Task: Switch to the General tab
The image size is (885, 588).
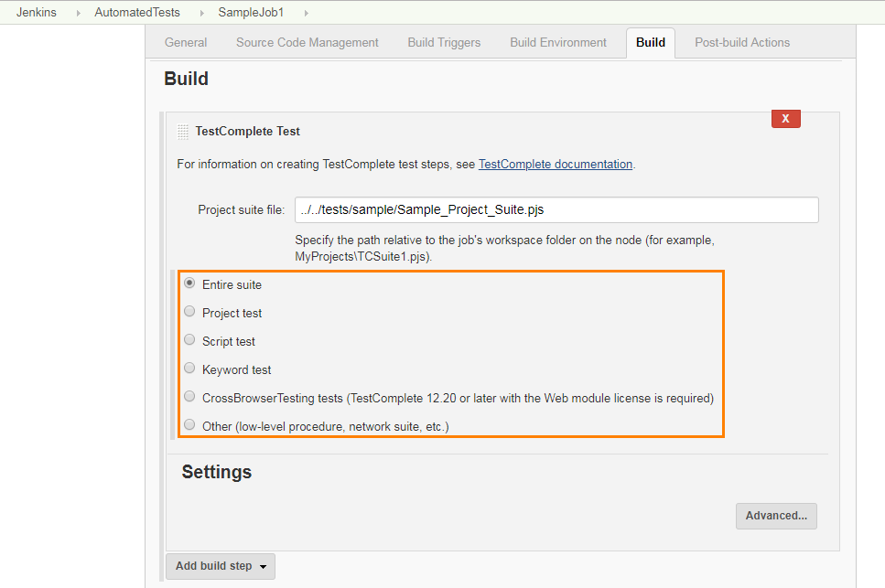Action: (186, 43)
